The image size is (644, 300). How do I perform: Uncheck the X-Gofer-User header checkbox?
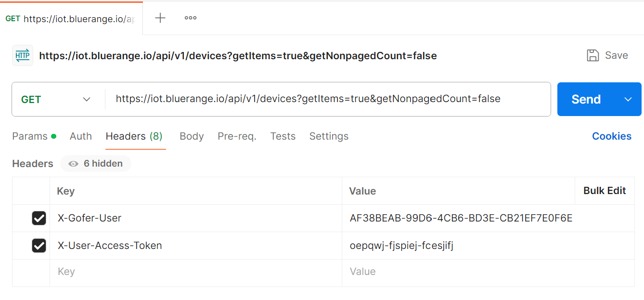[39, 218]
